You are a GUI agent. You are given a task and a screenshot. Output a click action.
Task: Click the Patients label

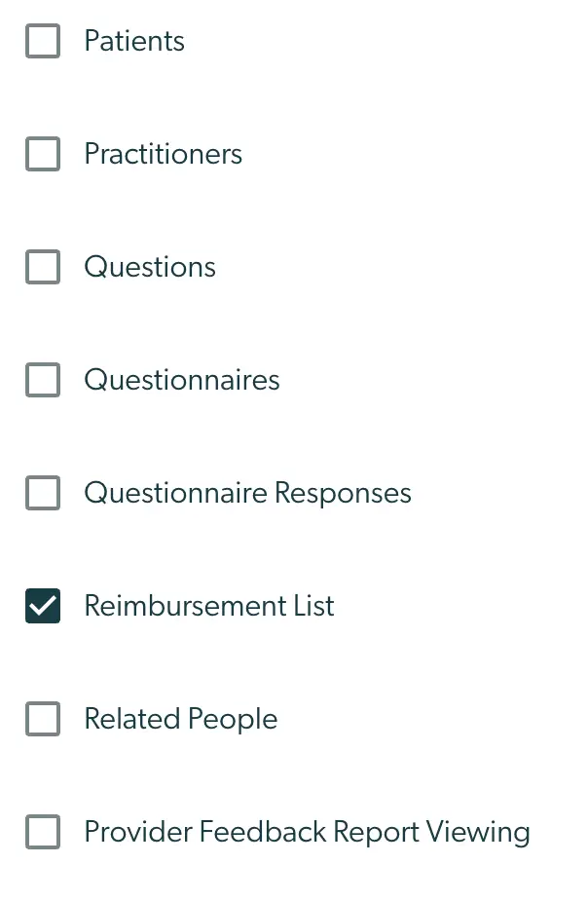tap(134, 41)
